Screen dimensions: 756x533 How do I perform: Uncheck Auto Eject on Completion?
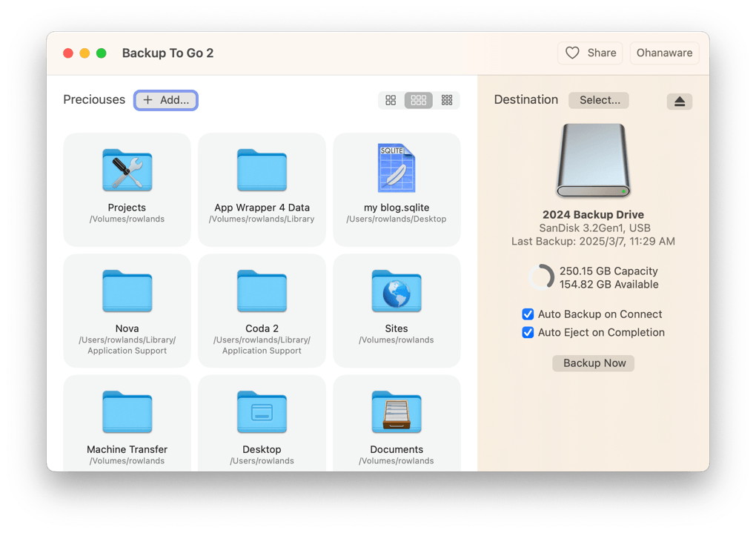(x=528, y=333)
